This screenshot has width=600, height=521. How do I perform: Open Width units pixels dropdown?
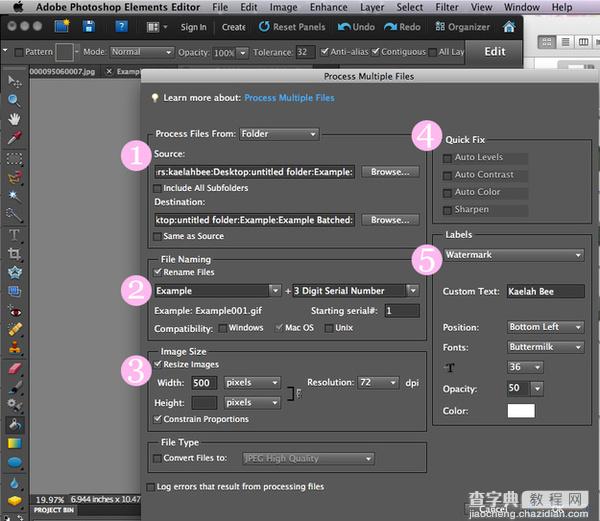click(252, 383)
